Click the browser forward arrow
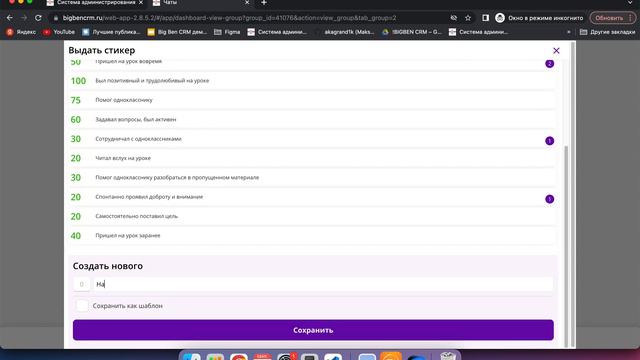 (24, 18)
